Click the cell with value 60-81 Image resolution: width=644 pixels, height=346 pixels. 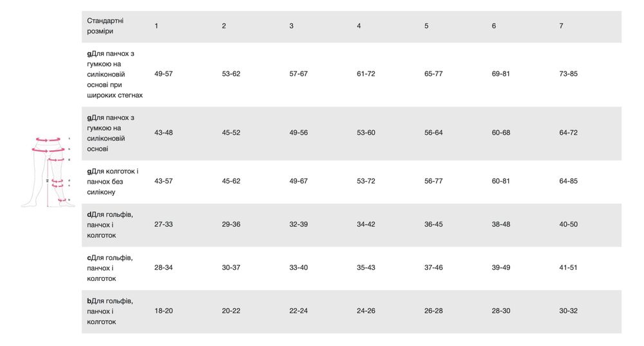(500, 181)
